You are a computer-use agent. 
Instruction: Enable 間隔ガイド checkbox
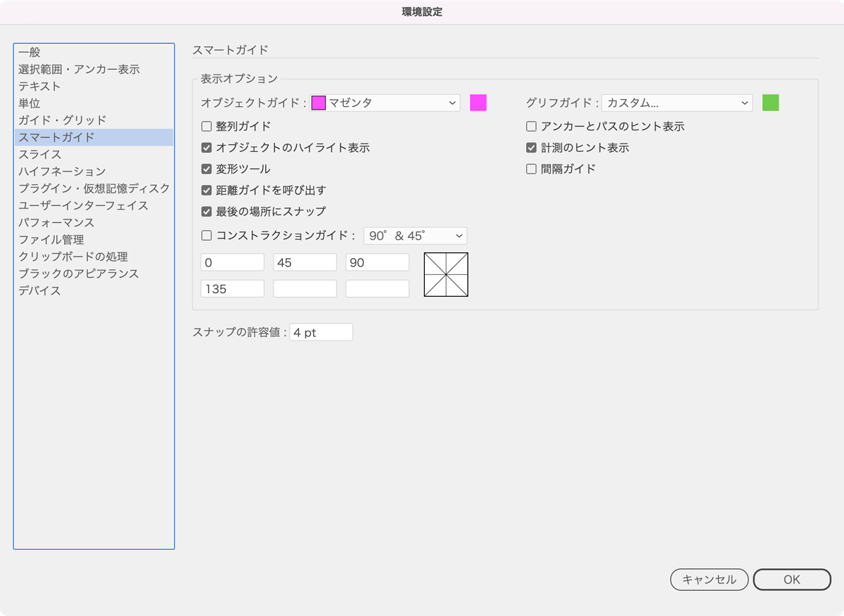point(532,169)
